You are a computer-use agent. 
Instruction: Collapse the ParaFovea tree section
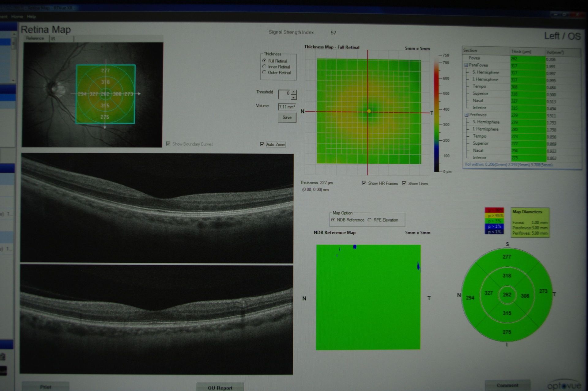466,65
